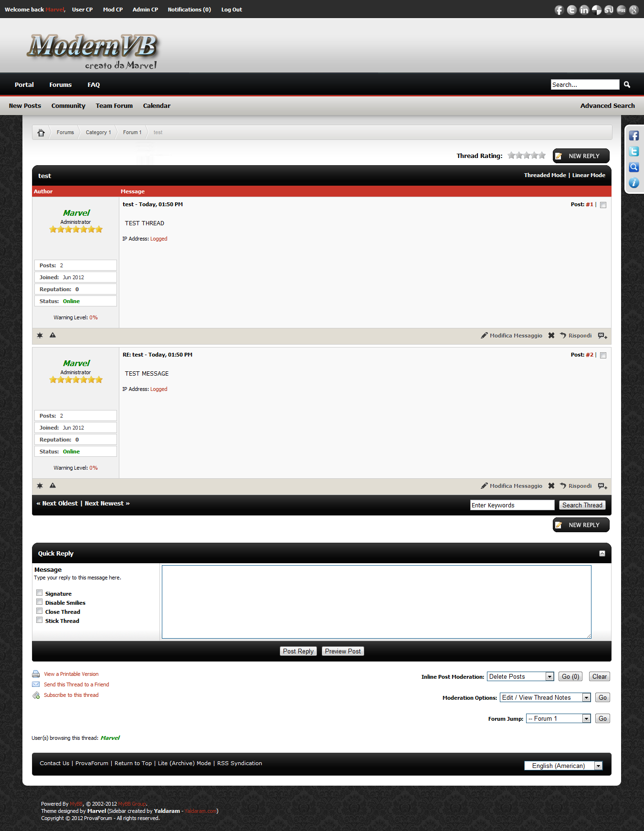The width and height of the screenshot is (644, 831).
Task: Delete post #1 with the X icon
Action: click(551, 336)
